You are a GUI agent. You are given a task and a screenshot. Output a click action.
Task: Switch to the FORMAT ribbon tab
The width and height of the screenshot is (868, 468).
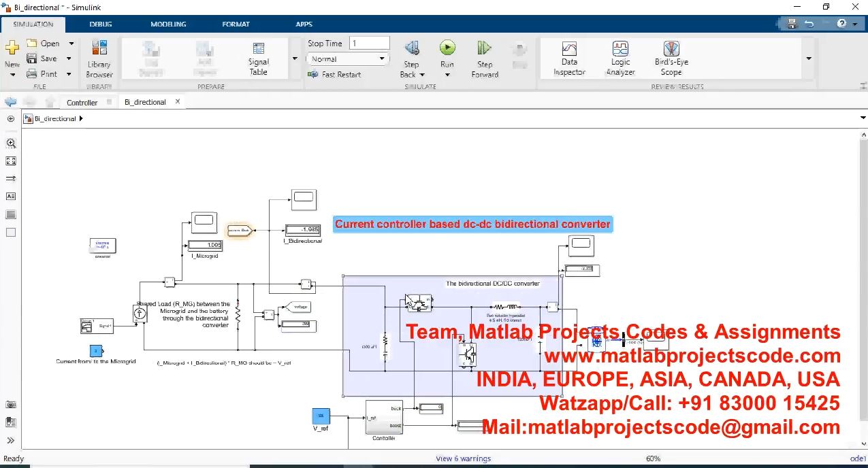(x=236, y=24)
